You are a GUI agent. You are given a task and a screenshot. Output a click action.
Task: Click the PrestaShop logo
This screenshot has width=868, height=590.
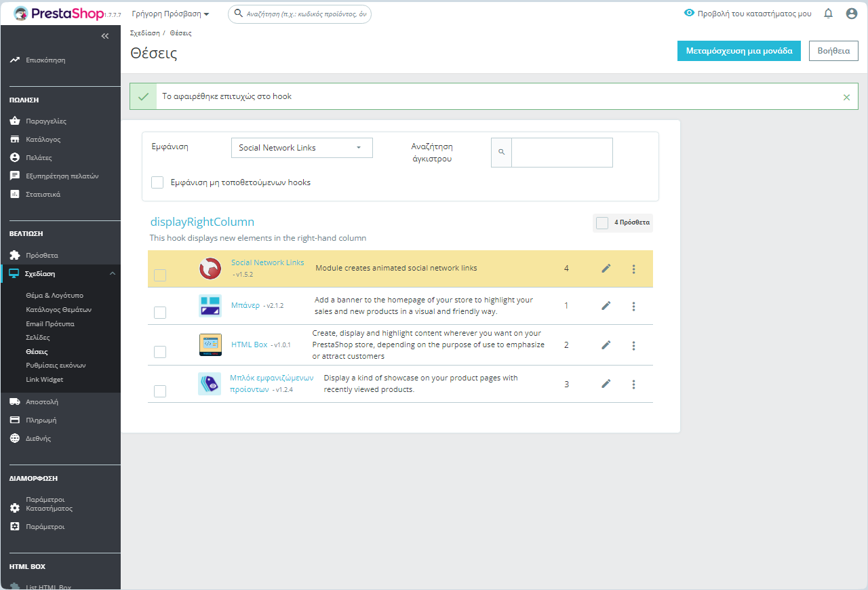(x=58, y=14)
